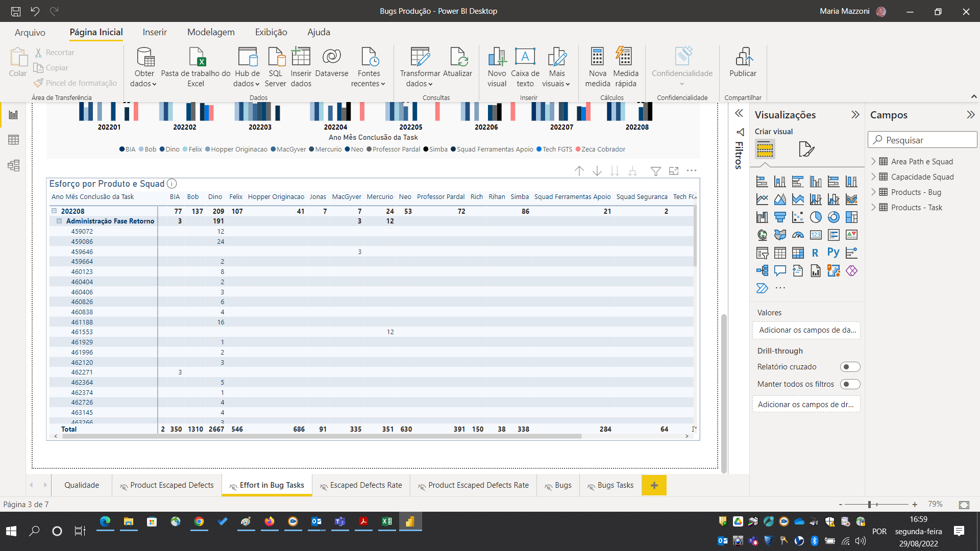
Task: Toggle Manter todos os filtros switch
Action: click(850, 384)
